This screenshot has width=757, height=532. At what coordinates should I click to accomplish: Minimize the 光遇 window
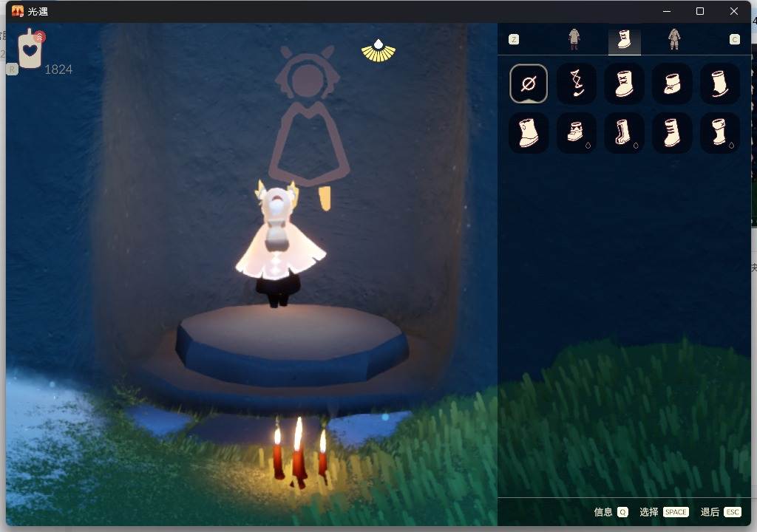pyautogui.click(x=667, y=11)
